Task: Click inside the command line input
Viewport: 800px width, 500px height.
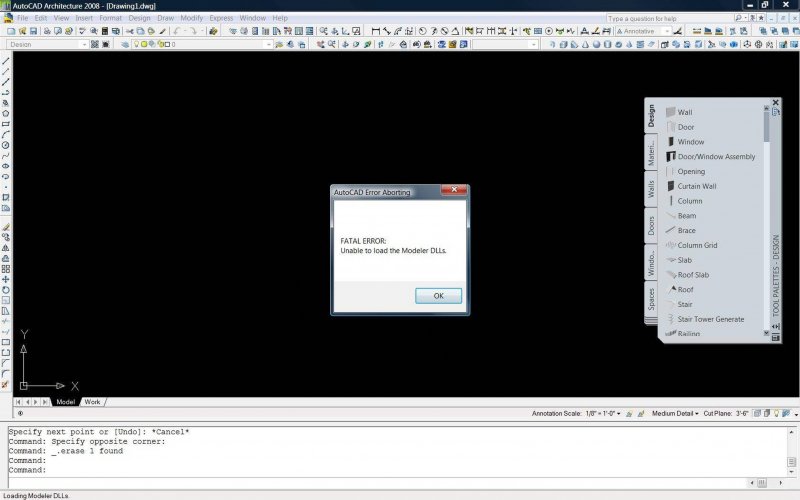Action: coord(378,483)
